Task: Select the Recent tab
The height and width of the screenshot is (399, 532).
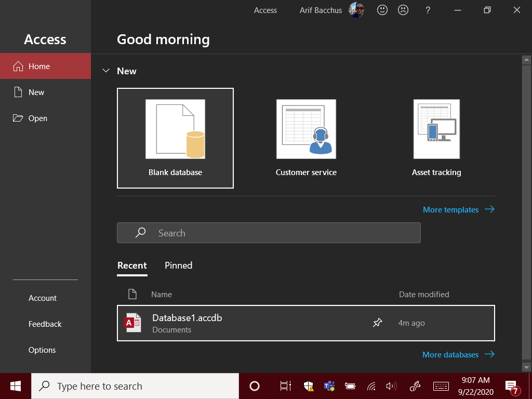Action: point(132,265)
